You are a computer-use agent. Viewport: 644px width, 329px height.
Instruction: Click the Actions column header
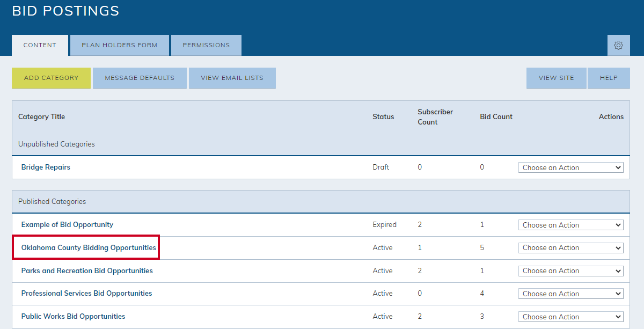[611, 117]
